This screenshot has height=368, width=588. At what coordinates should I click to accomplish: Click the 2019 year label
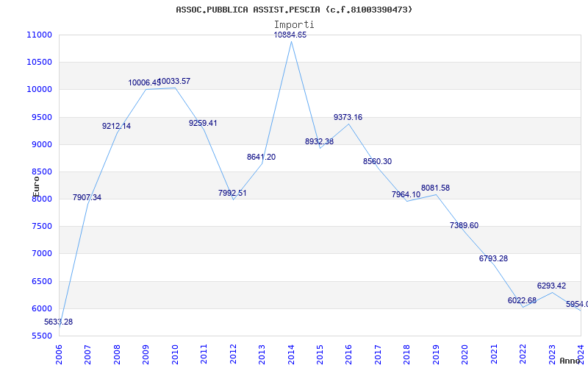tap(436, 355)
